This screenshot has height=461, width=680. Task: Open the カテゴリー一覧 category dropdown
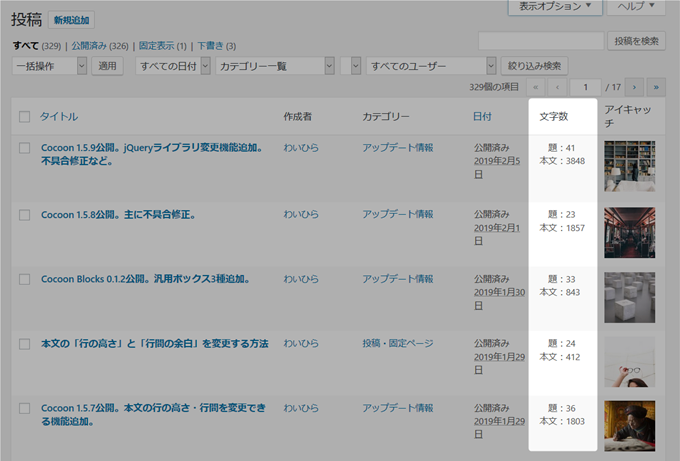(x=275, y=66)
